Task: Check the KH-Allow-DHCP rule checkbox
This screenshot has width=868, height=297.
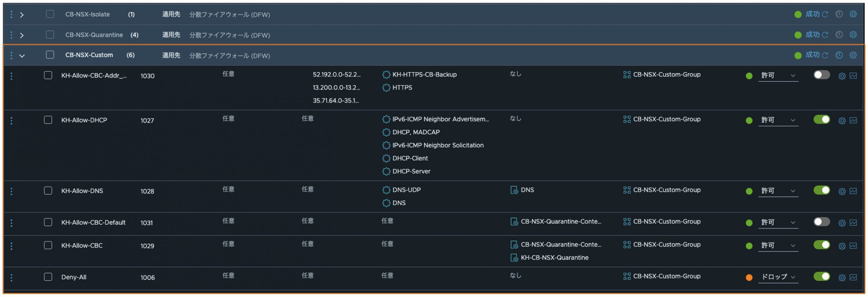Action: click(x=48, y=120)
